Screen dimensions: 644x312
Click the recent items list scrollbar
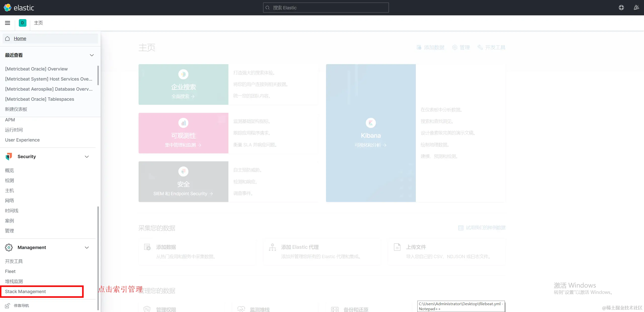click(x=98, y=76)
